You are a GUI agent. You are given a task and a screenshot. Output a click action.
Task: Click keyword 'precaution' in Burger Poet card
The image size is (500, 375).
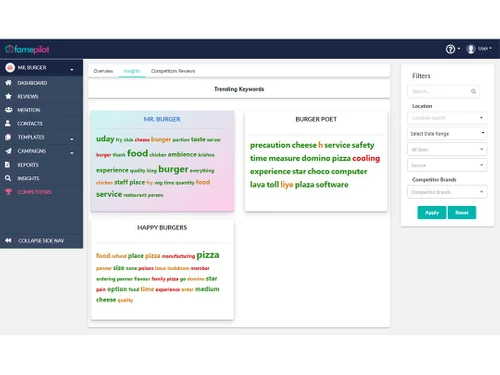[x=270, y=145]
